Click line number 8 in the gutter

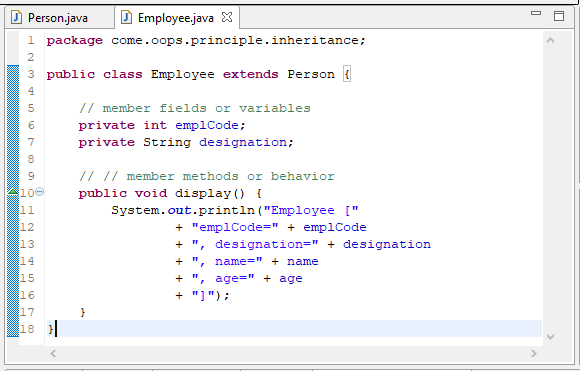31,159
